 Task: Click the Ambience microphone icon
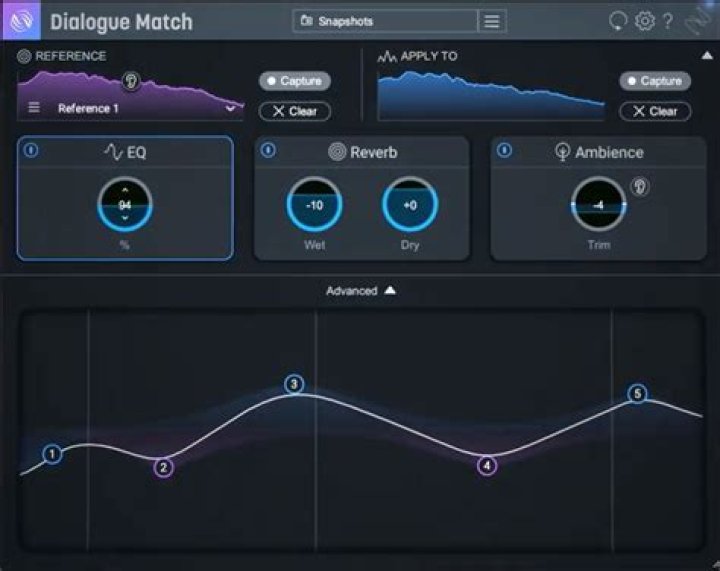click(562, 152)
